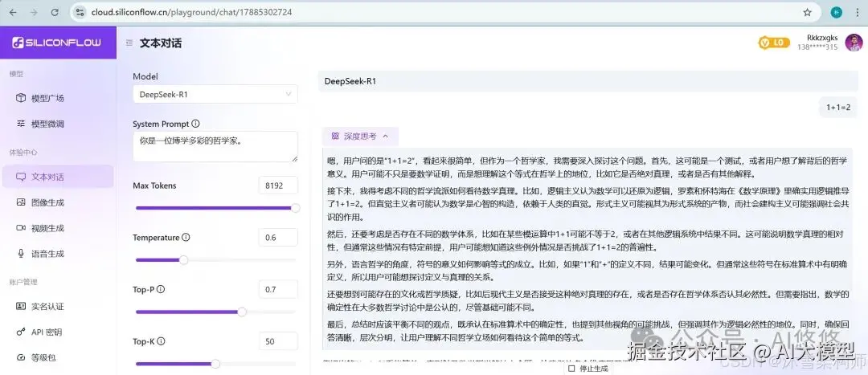Viewport: 868px width, 375px height.
Task: Click the 体验中心 section heading
Action: pyautogui.click(x=24, y=152)
